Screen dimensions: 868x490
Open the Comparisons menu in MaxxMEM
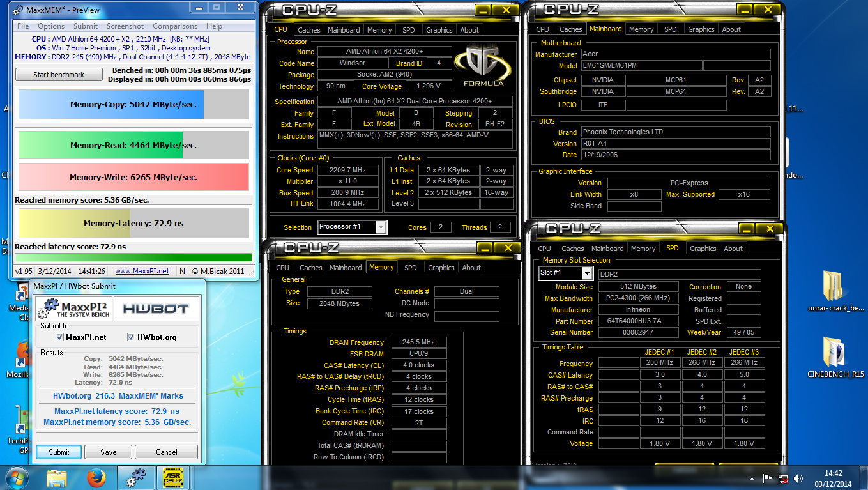(175, 26)
